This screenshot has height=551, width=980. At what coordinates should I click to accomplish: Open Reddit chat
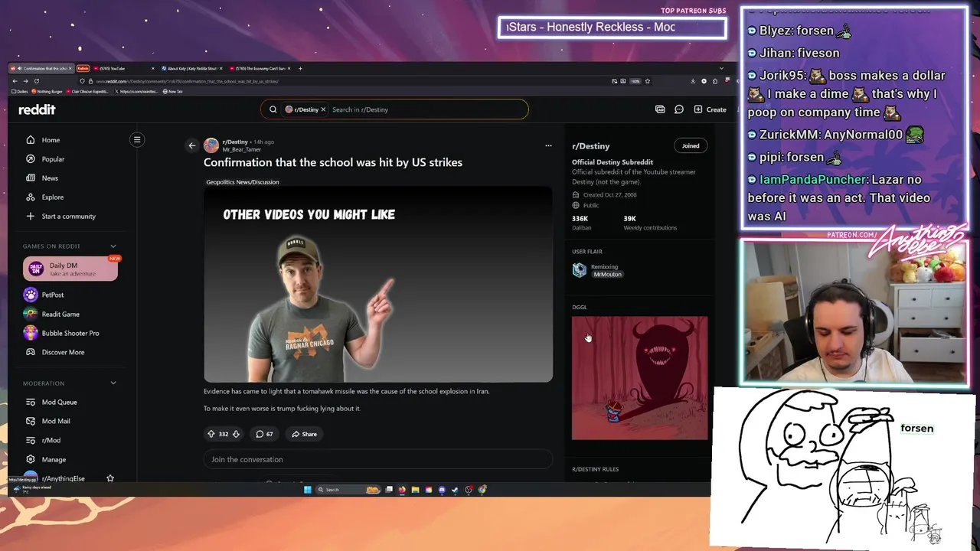point(679,109)
